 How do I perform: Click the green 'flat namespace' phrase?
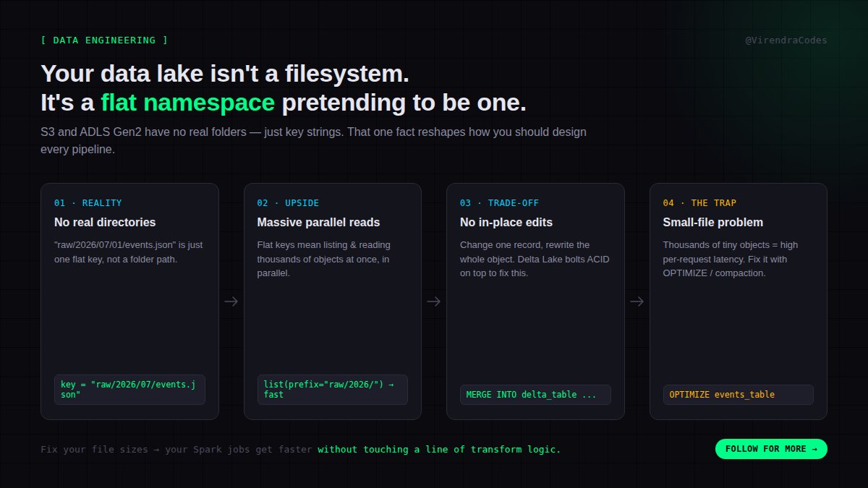tap(188, 103)
